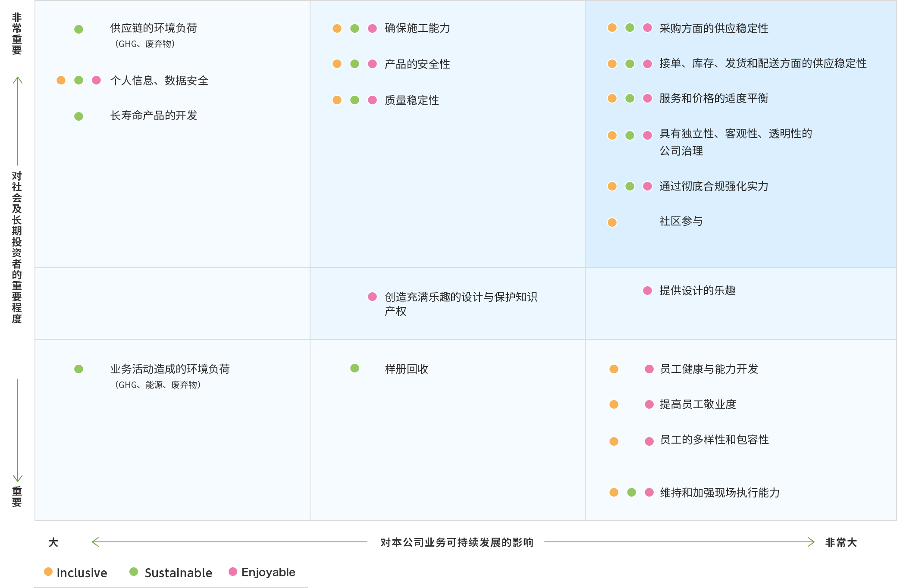Click the green Sustainable legend dot
This screenshot has height=588, width=897.
pyautogui.click(x=134, y=572)
